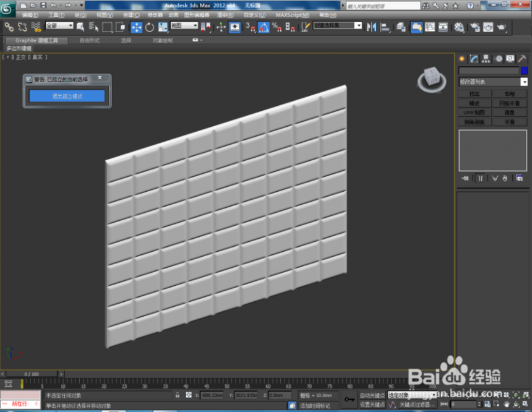The height and width of the screenshot is (412, 532).
Task: Click the Bind to Space Warp icon
Action: [36, 27]
